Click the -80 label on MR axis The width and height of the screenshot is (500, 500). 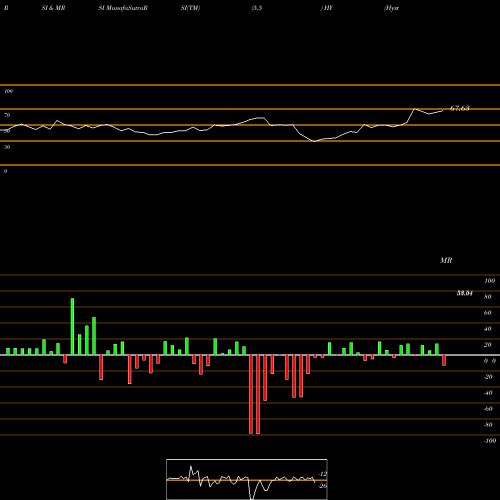[x=488, y=425]
